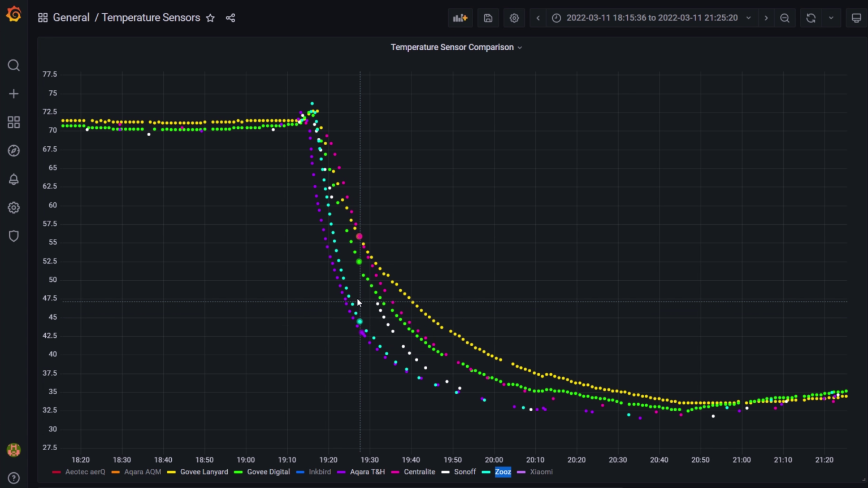Expand the refresh interval dropdown arrow
Viewport: 868px width, 488px height.
click(831, 18)
